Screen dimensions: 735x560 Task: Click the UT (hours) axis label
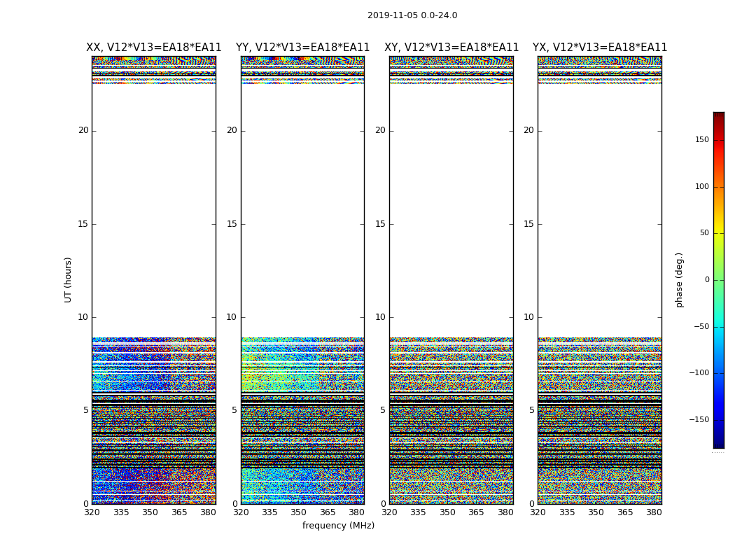point(68,280)
